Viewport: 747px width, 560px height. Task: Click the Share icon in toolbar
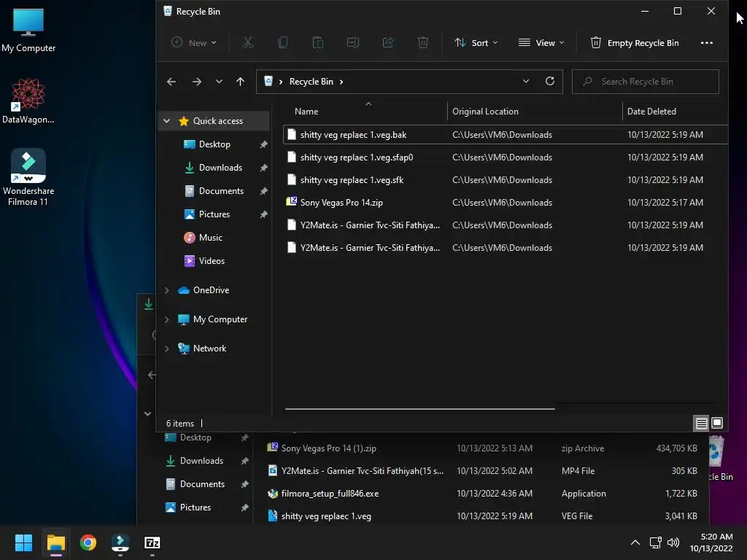click(x=388, y=43)
